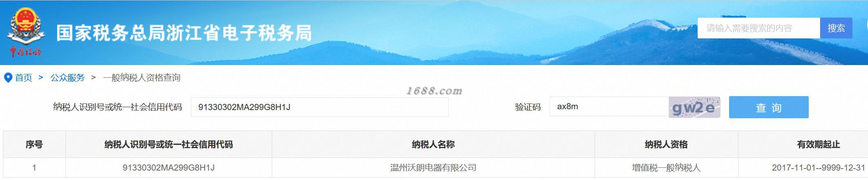Screen dimensions: 868x180
Task: Click the 有效期起止 column header
Action: 818,144
